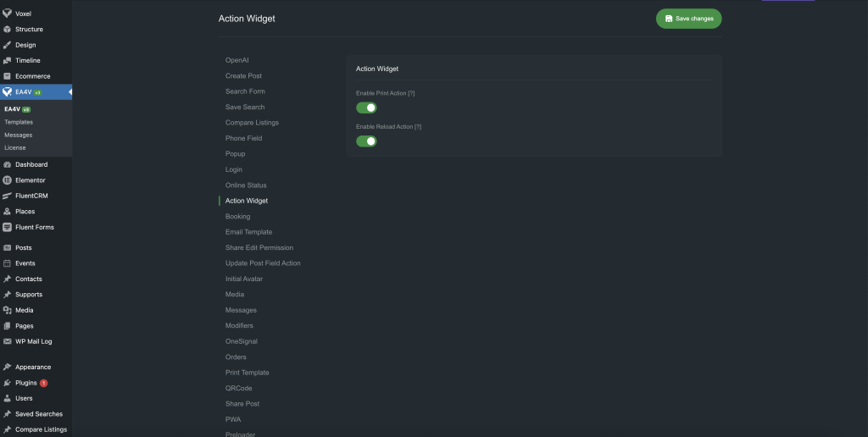Disable the Print Action toggle
The width and height of the screenshot is (868, 437).
(x=366, y=108)
